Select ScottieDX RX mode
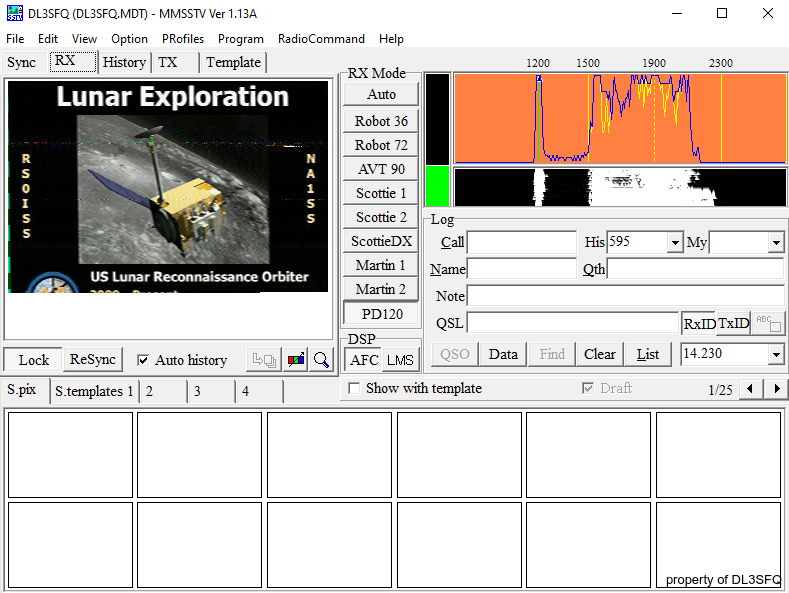The image size is (789, 593). tap(381, 242)
